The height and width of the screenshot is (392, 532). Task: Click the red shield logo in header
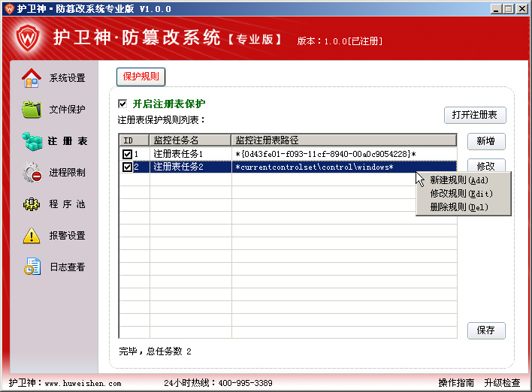pyautogui.click(x=27, y=38)
